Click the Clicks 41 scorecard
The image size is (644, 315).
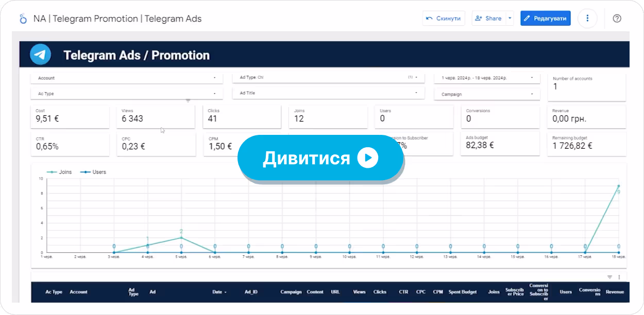[x=242, y=117]
